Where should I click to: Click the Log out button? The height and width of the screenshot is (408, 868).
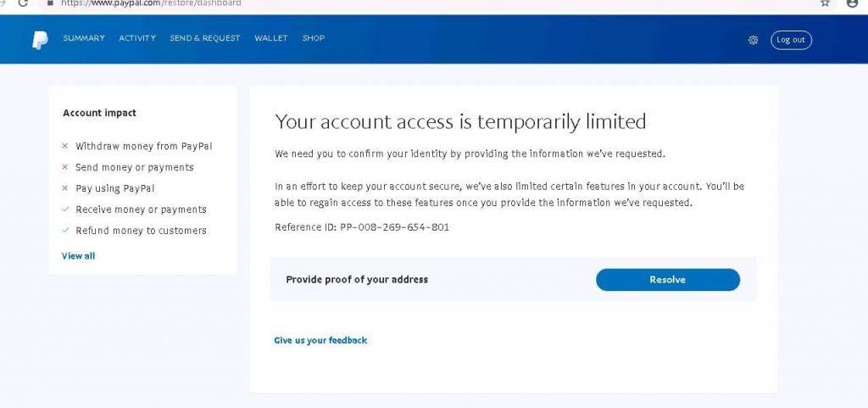pyautogui.click(x=791, y=40)
